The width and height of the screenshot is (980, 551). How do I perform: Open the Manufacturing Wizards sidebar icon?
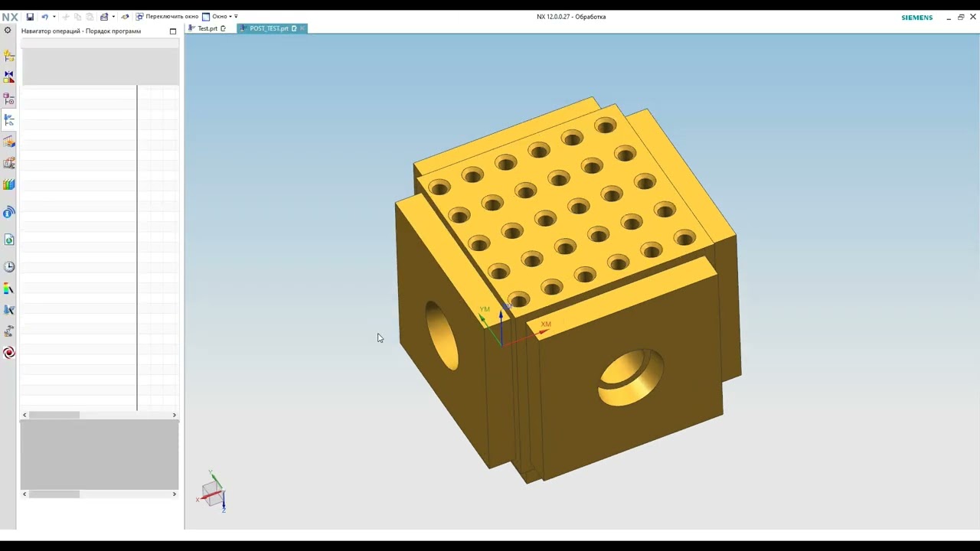click(9, 310)
